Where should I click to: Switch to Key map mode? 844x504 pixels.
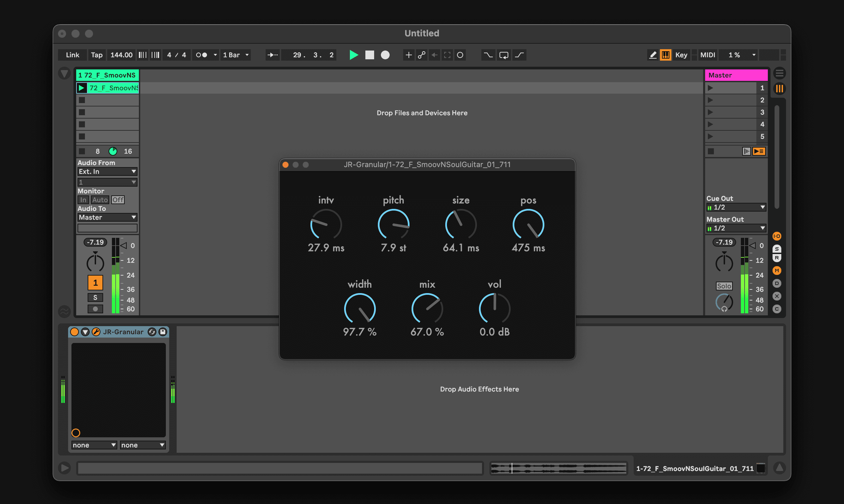[681, 55]
